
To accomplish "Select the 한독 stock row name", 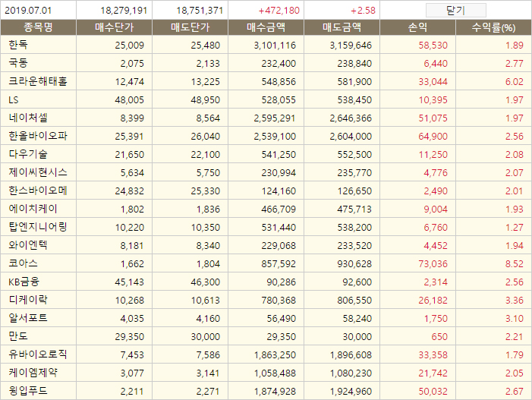I will coord(18,45).
